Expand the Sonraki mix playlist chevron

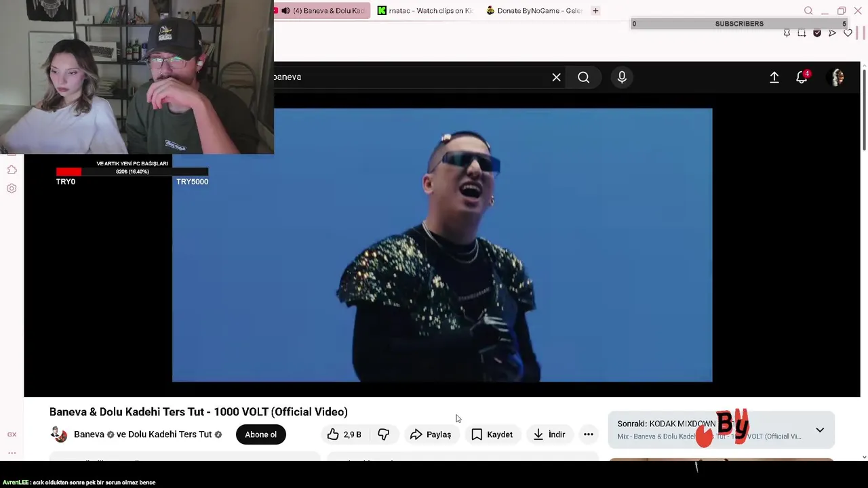click(820, 430)
